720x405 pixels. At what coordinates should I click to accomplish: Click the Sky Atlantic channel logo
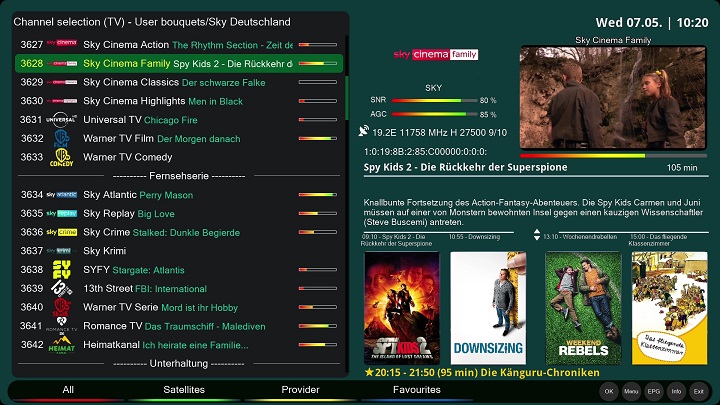coord(62,195)
